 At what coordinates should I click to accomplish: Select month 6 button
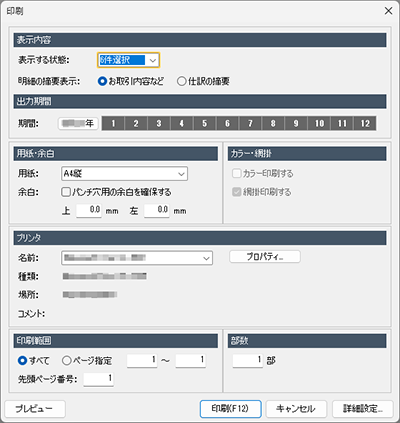pos(227,123)
